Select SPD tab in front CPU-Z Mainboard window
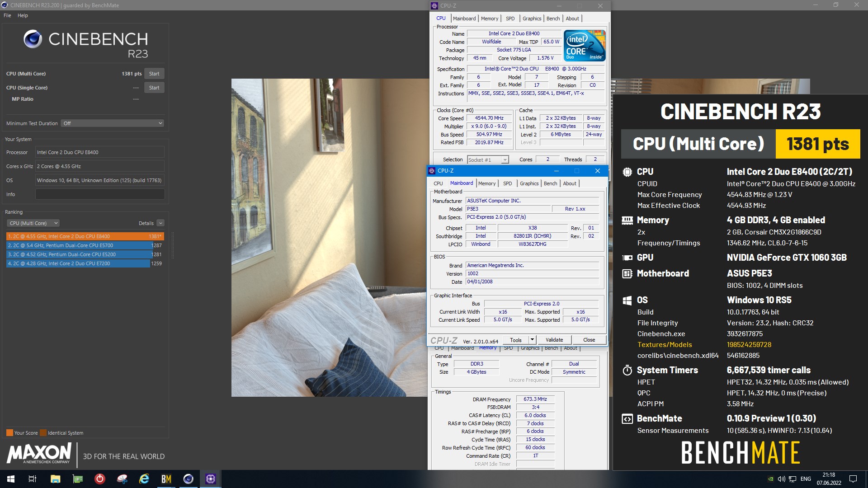868x488 pixels. click(508, 183)
